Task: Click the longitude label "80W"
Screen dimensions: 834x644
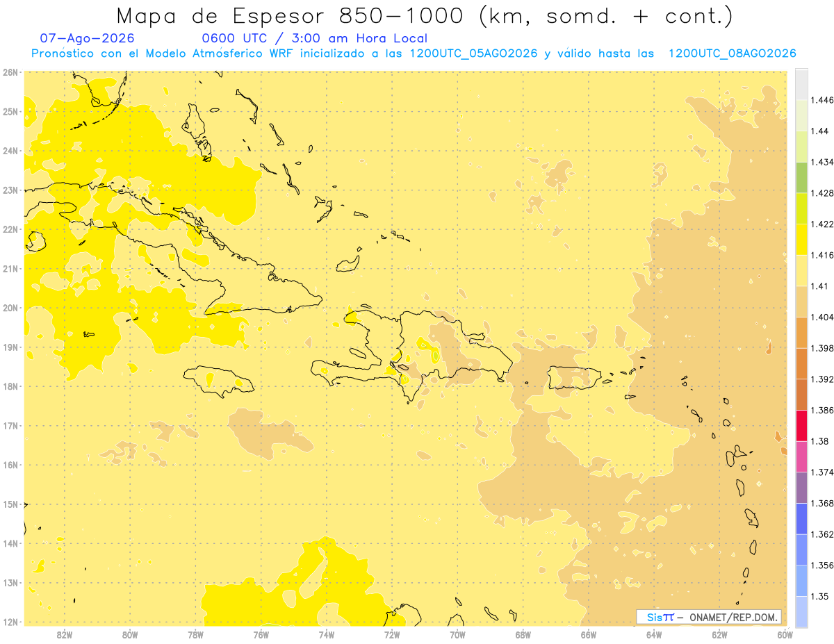Action: 129,634
